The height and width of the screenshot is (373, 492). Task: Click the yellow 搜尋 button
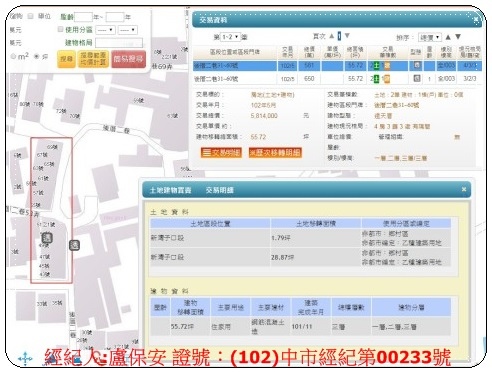click(66, 59)
